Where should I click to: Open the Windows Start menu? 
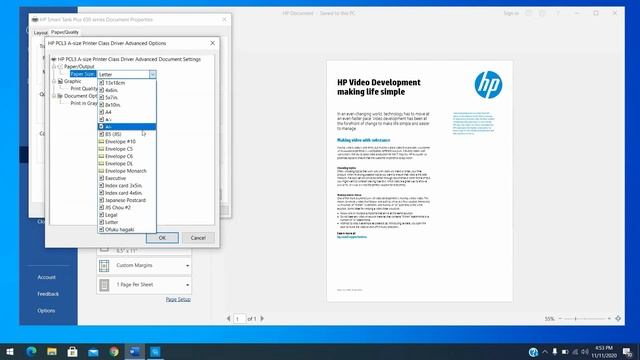tap(10, 351)
